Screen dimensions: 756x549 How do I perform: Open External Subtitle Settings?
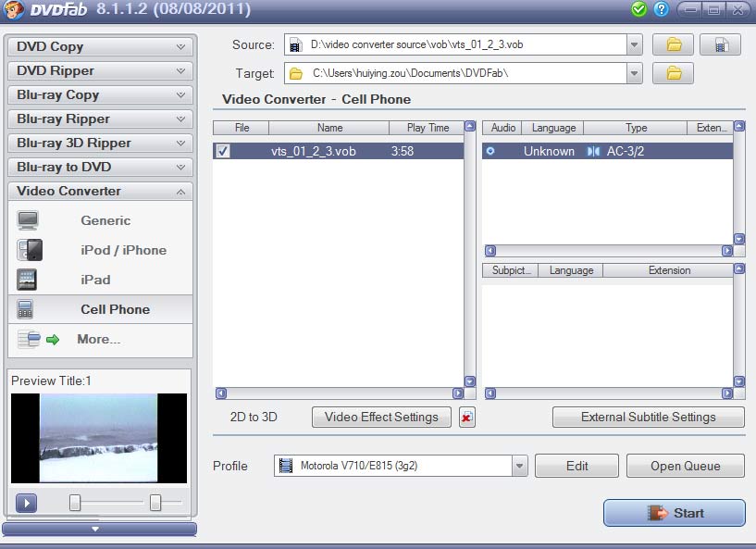tap(648, 418)
